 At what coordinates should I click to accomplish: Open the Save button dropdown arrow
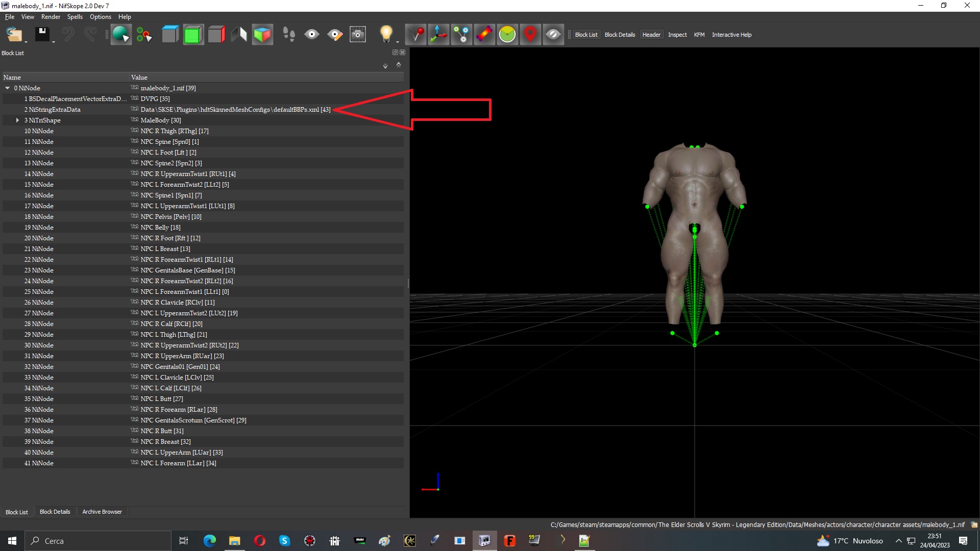tap(54, 42)
